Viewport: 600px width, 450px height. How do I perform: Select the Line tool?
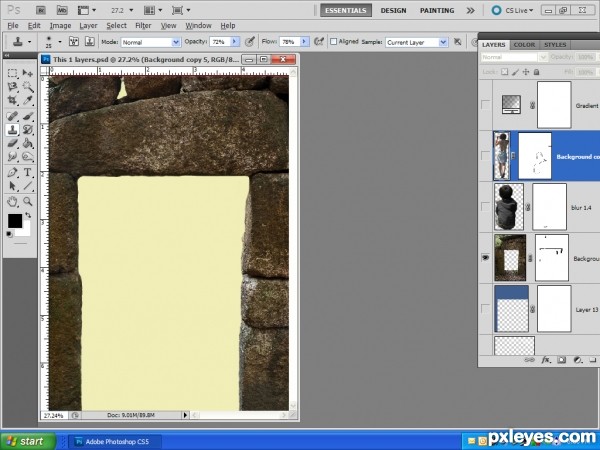27,186
